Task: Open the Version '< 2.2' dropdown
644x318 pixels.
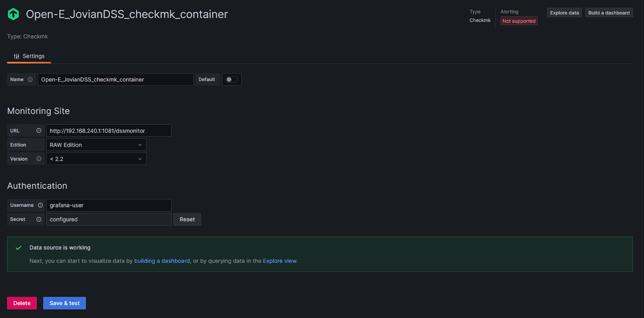Action: [x=96, y=159]
